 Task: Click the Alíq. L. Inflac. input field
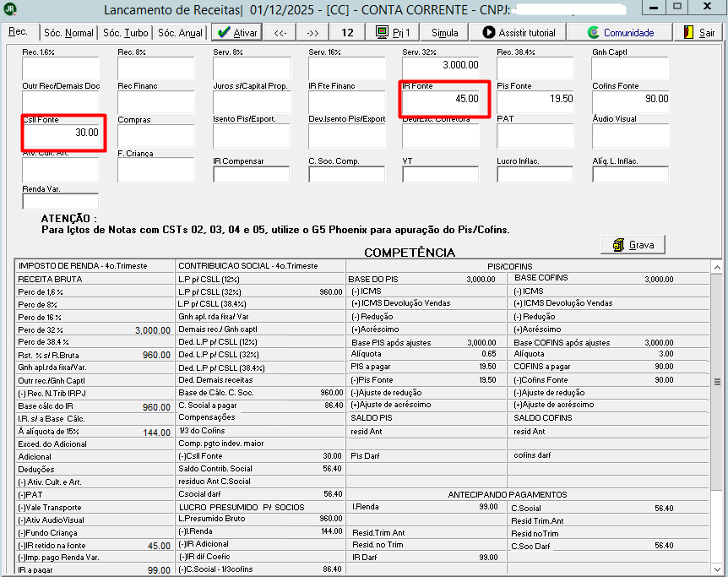click(631, 174)
